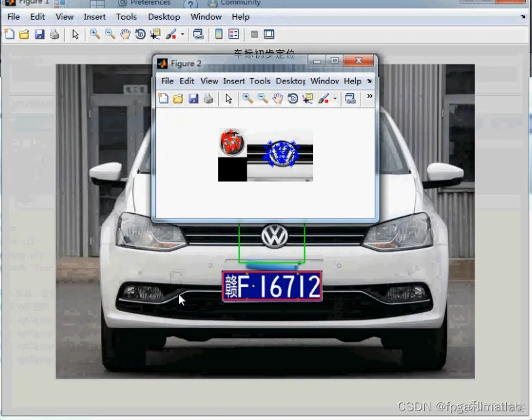Minimize the Figure 2 window
532x420 pixels.
(317, 61)
